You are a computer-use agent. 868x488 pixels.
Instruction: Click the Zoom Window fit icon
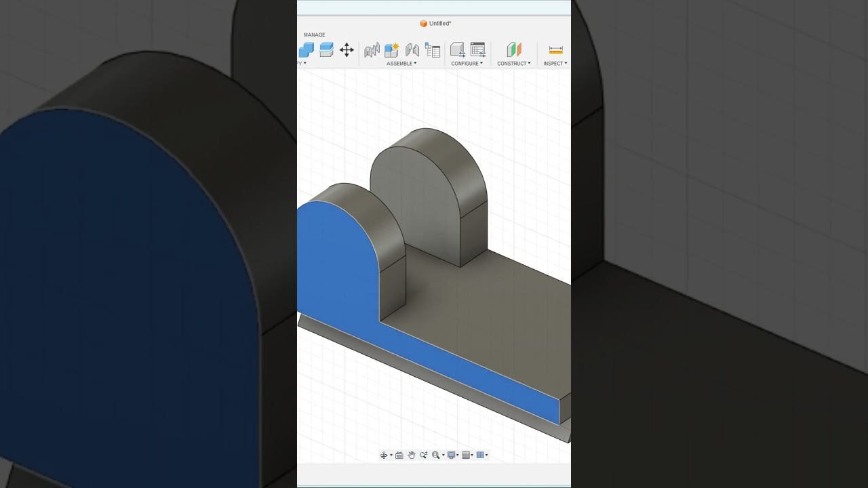tap(437, 455)
